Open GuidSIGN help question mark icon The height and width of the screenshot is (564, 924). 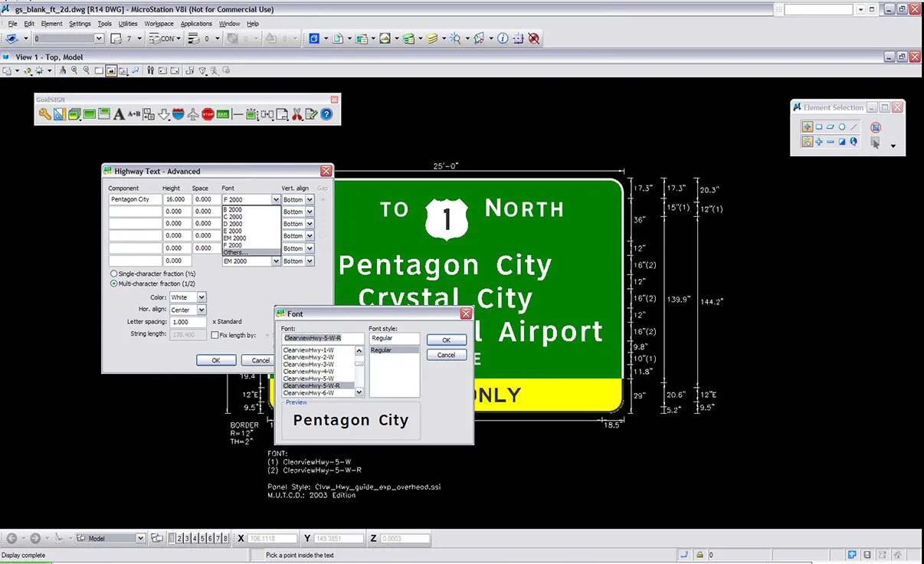pyautogui.click(x=326, y=114)
